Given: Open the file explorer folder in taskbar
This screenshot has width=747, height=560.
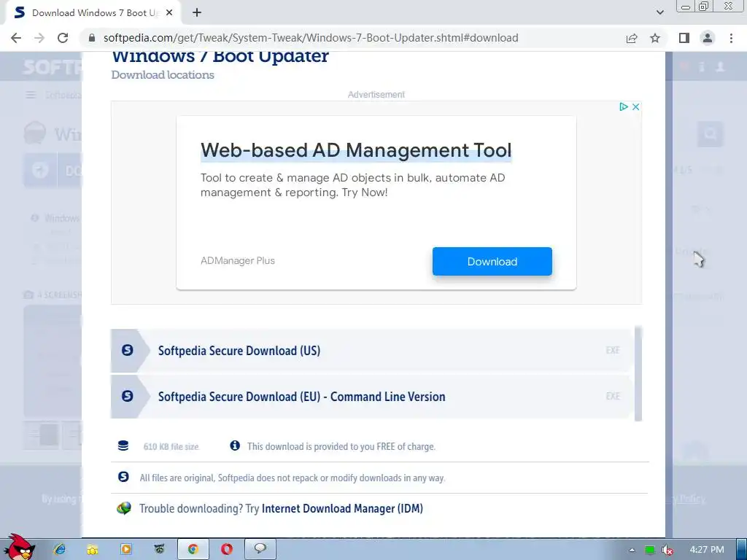Looking at the screenshot, I should pos(93,550).
